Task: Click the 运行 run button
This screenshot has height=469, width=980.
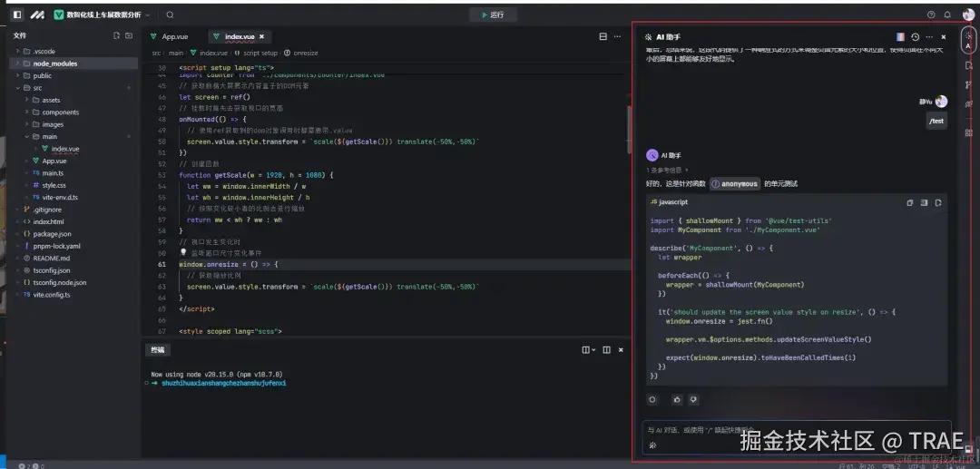Action: point(493,15)
